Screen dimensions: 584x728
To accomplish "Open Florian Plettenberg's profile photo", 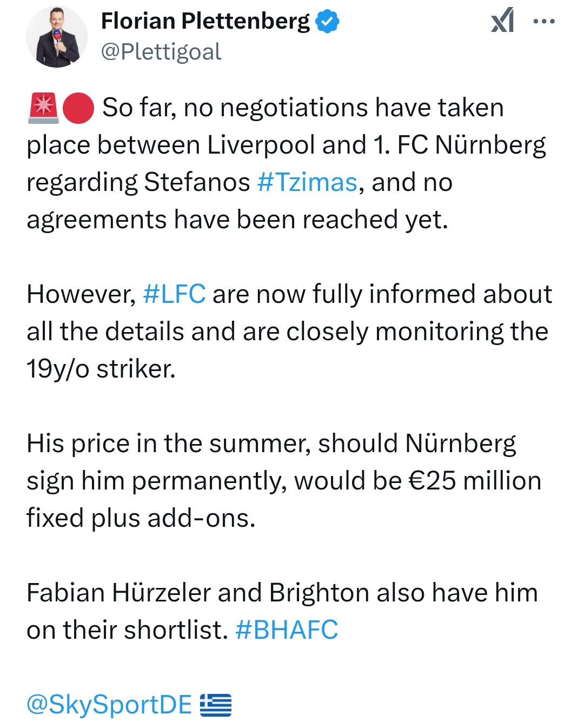I will pos(57,37).
